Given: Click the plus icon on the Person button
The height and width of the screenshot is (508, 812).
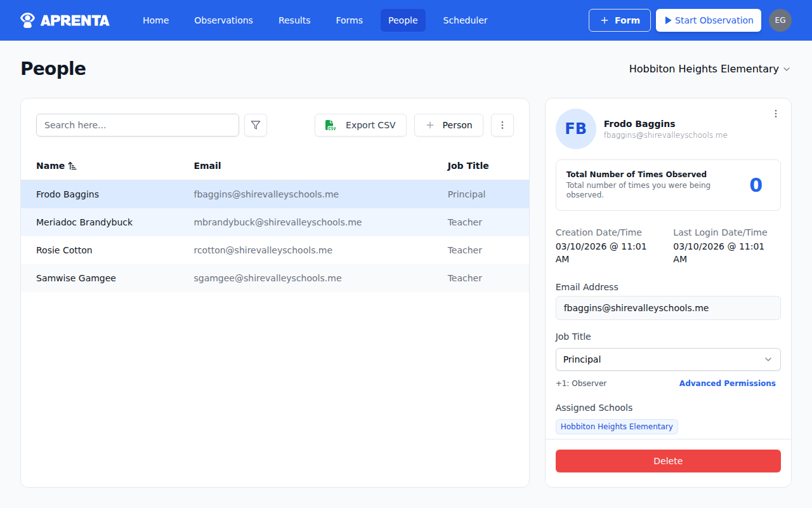Looking at the screenshot, I should (x=431, y=125).
